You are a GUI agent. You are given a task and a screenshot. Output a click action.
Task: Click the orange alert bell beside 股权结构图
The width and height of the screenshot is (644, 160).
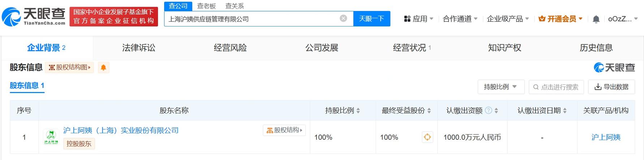(103, 68)
